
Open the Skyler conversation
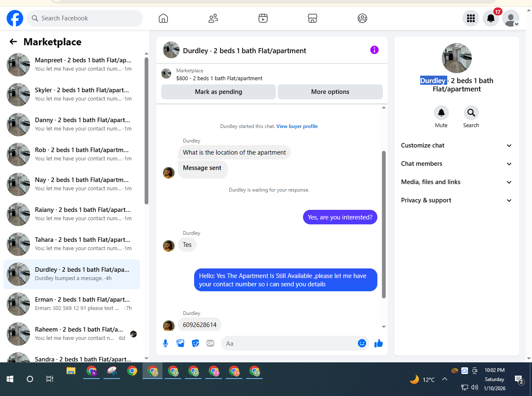pyautogui.click(x=71, y=95)
